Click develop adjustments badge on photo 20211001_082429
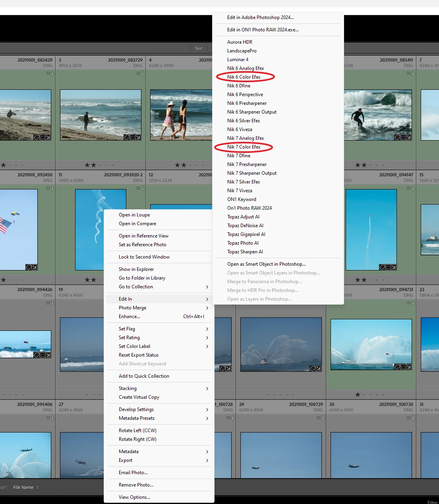 click(48, 137)
